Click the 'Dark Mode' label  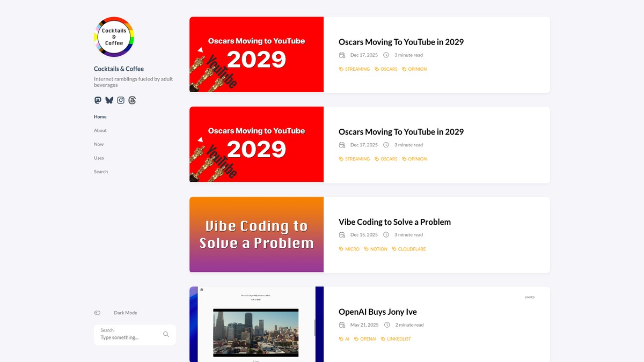coord(126,313)
